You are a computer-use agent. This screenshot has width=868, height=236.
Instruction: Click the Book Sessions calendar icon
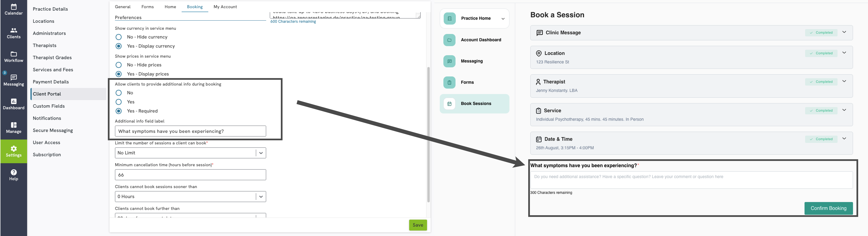tap(449, 104)
